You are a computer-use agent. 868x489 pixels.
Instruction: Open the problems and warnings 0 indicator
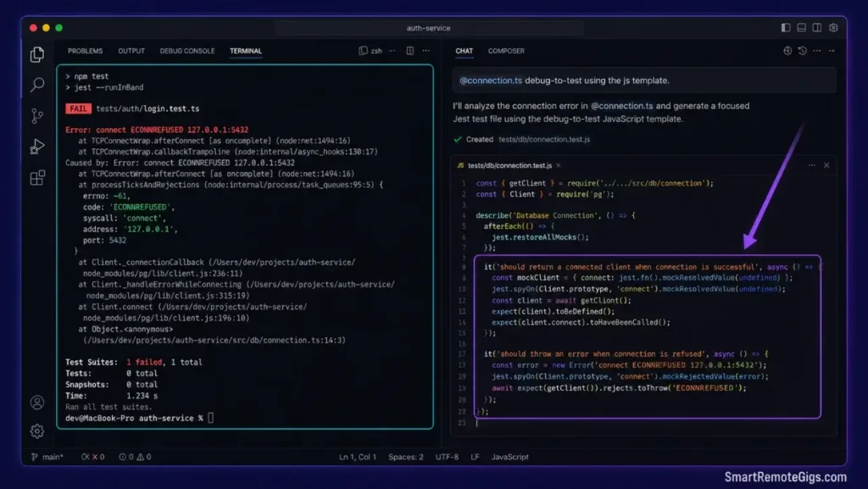[135, 457]
